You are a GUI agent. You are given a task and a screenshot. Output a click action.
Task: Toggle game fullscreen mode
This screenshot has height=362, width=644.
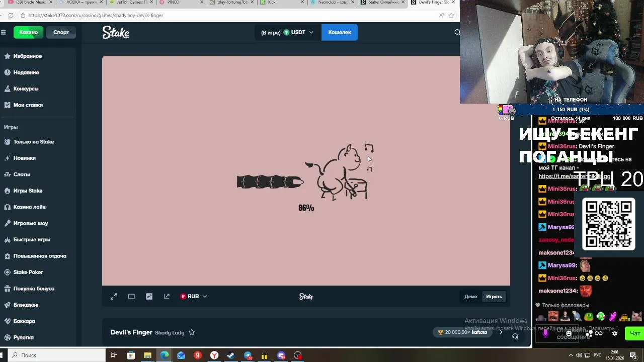(x=114, y=297)
